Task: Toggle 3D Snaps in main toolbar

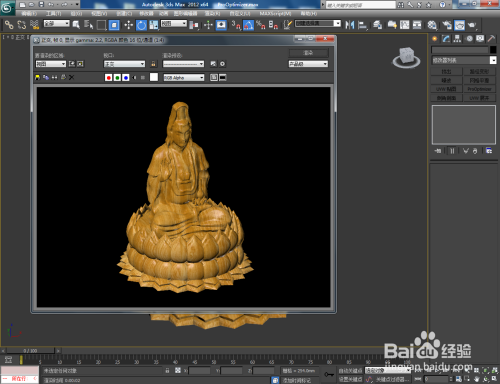Action: [x=236, y=25]
